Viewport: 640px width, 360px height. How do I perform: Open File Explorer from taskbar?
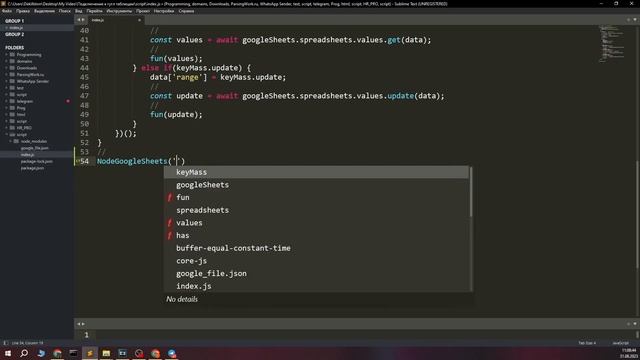pos(106,353)
